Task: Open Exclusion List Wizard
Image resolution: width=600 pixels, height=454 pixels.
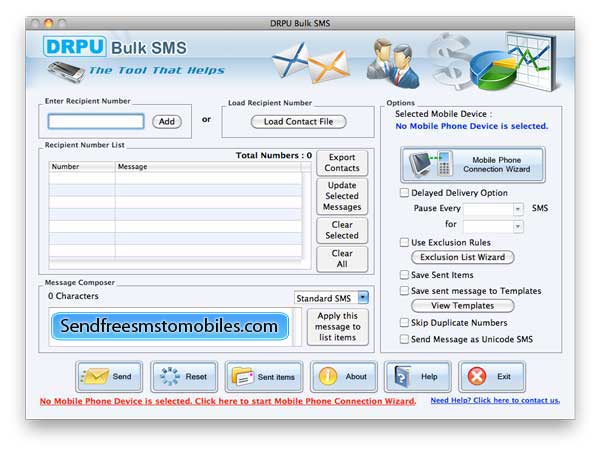Action: tap(463, 257)
